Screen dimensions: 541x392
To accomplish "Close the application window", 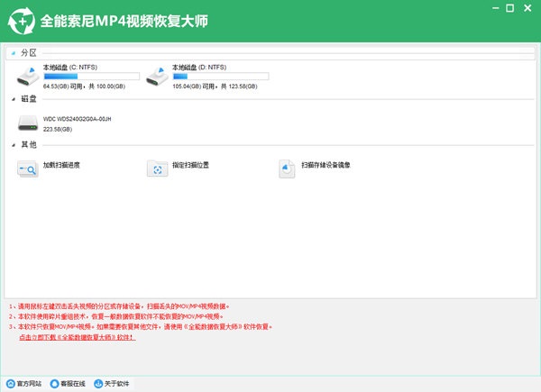I will coord(527,8).
